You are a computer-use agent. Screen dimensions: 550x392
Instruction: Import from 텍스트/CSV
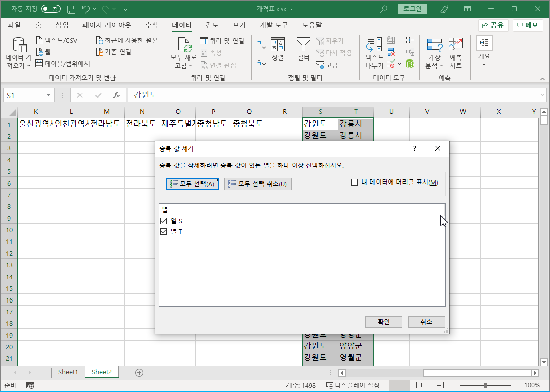(x=57, y=40)
